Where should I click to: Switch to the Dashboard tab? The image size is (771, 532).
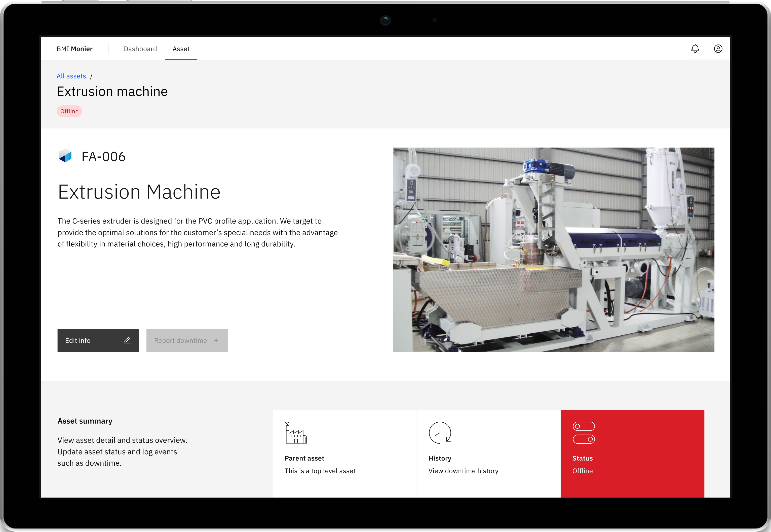(140, 49)
